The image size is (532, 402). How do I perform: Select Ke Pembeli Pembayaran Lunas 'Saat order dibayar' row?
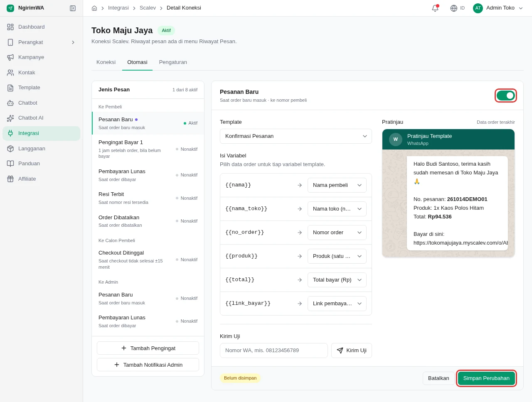pos(148,175)
